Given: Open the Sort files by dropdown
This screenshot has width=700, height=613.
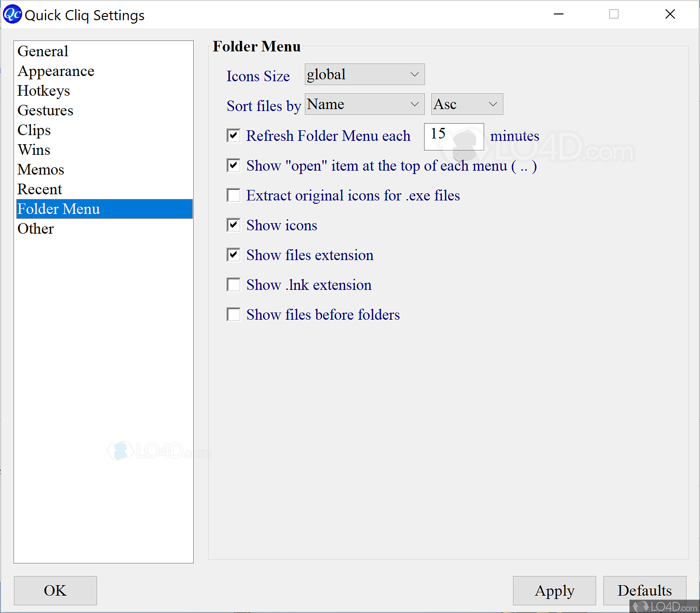Looking at the screenshot, I should click(364, 104).
